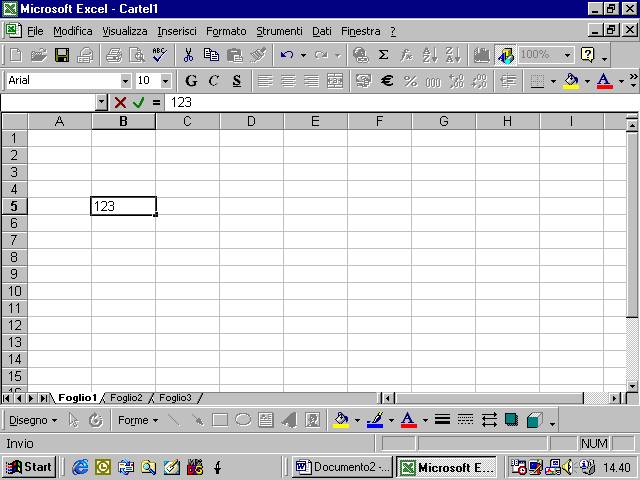The width and height of the screenshot is (640, 480).
Task: Click the Windows Start button
Action: 29,467
